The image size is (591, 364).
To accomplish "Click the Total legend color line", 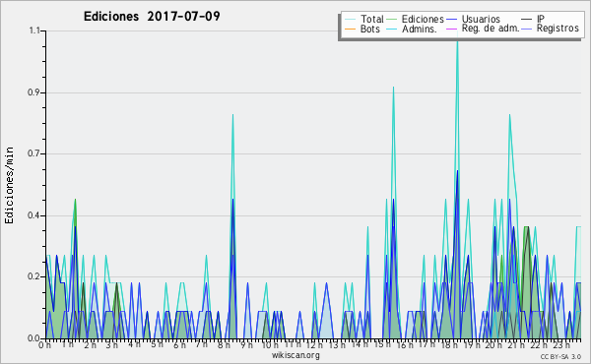I will (x=350, y=20).
